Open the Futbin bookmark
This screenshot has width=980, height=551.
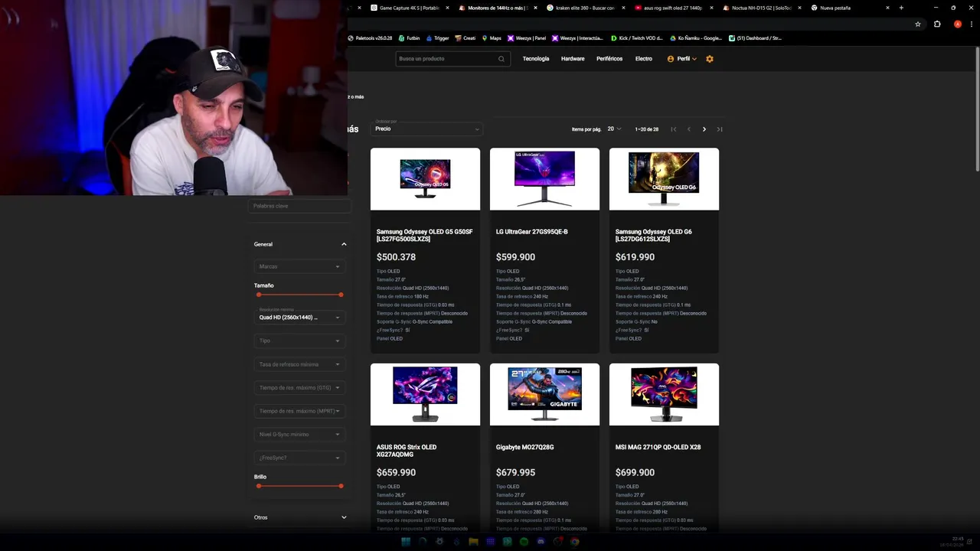409,38
